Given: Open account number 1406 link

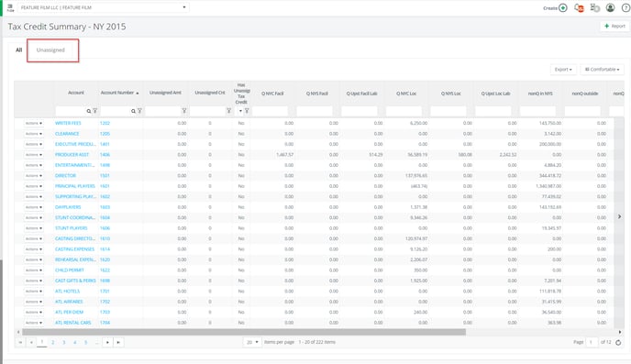Looking at the screenshot, I should point(105,155).
